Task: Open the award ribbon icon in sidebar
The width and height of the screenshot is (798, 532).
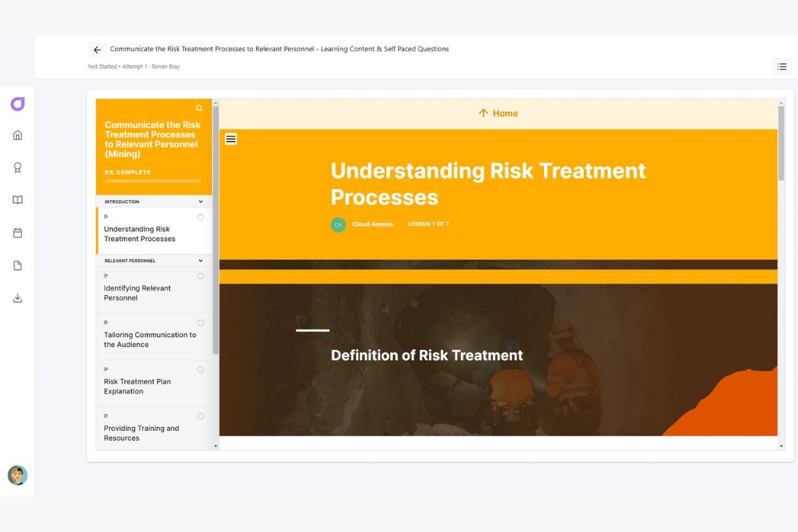Action: (18, 168)
